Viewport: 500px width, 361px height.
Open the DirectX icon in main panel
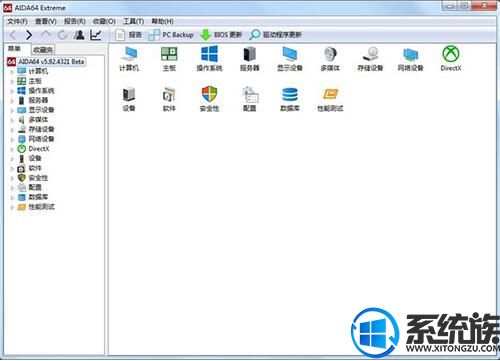(x=451, y=59)
